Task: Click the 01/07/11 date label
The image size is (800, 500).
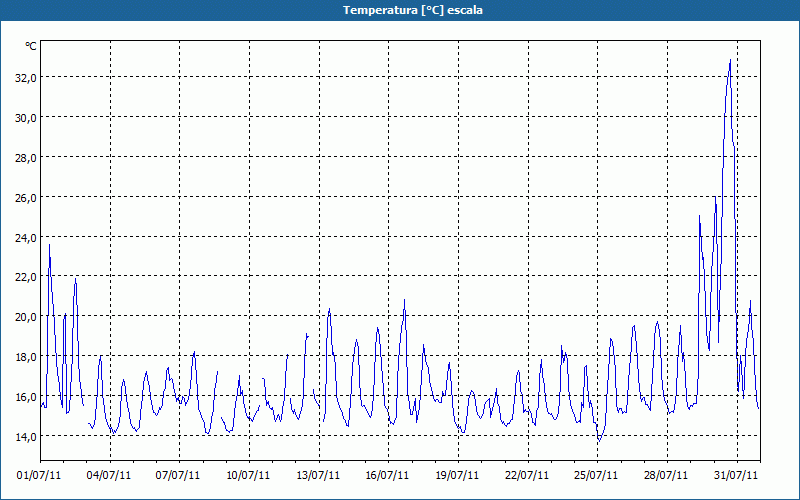Action: pyautogui.click(x=39, y=476)
